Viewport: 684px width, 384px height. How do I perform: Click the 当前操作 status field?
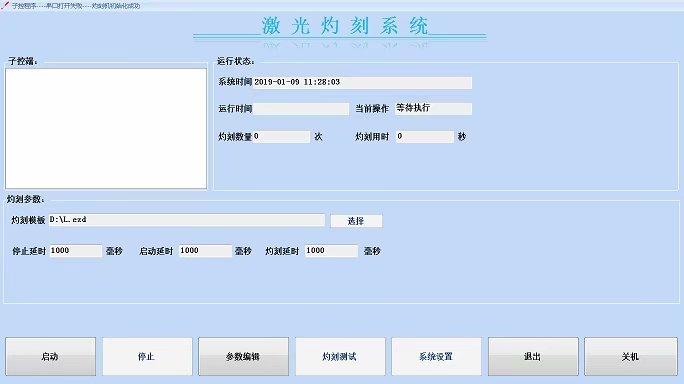(x=433, y=109)
